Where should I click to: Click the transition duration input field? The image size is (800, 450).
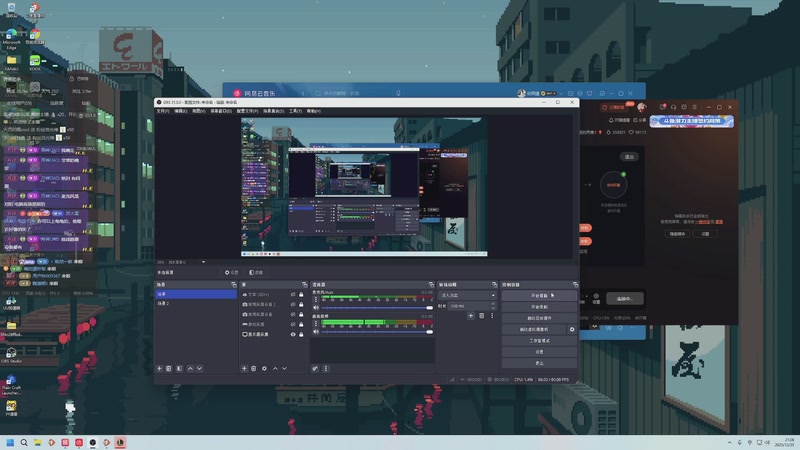coord(468,306)
